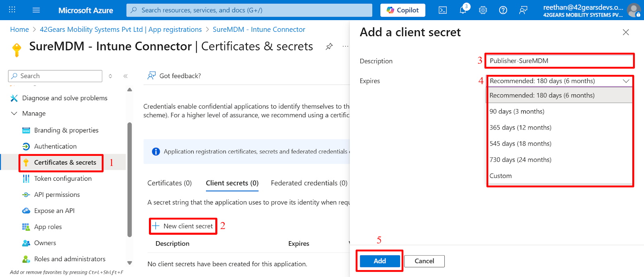This screenshot has width=644, height=277.
Task: Open portal settings gear
Action: coord(483,10)
